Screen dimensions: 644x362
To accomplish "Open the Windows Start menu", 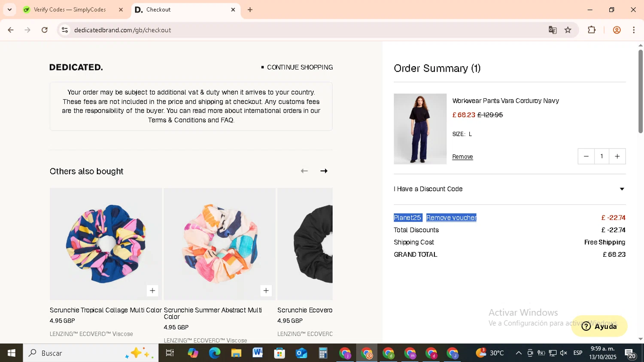I will click(x=11, y=353).
